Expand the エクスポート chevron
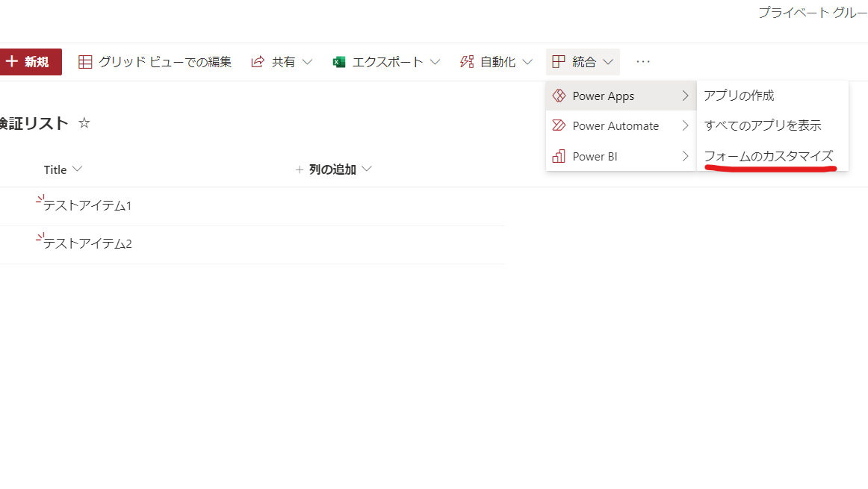The width and height of the screenshot is (868, 489). 435,62
